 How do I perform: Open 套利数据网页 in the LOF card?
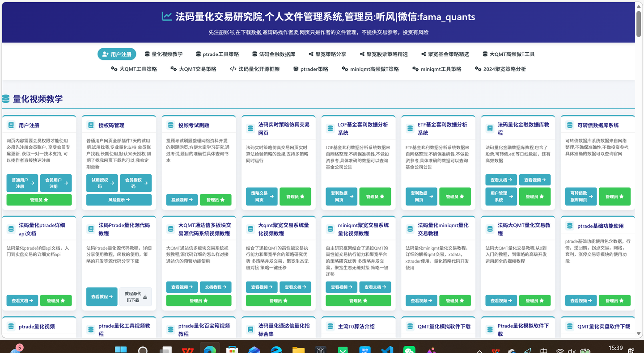(341, 197)
